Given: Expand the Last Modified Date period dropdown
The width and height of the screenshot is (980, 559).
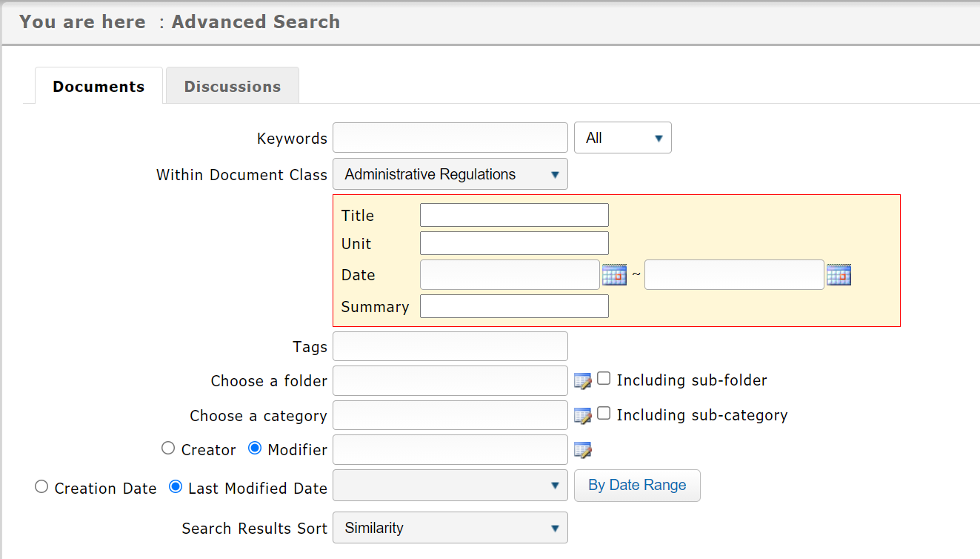Looking at the screenshot, I should 450,486.
